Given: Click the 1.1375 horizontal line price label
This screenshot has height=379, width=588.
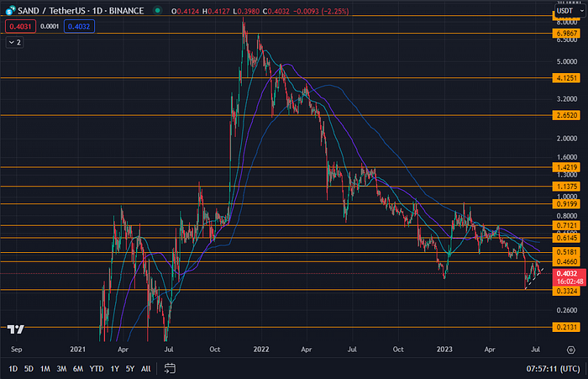Looking at the screenshot, I should point(566,187).
